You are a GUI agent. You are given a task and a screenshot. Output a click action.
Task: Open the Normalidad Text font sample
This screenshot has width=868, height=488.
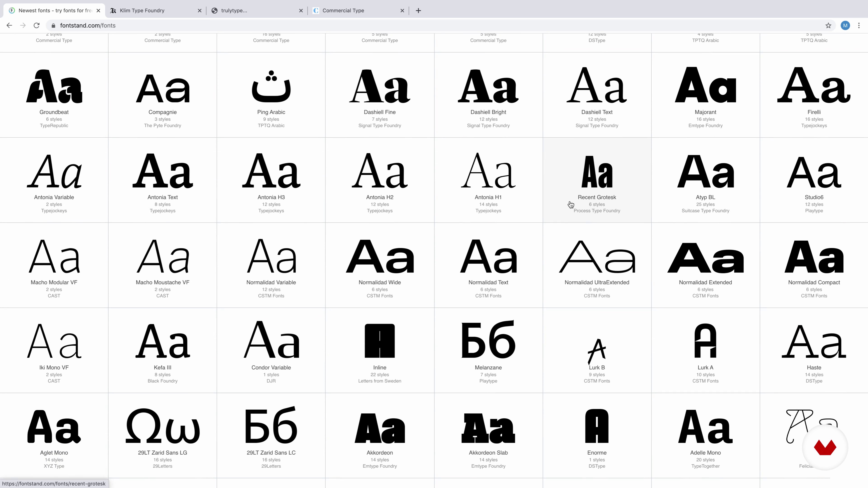click(x=488, y=256)
